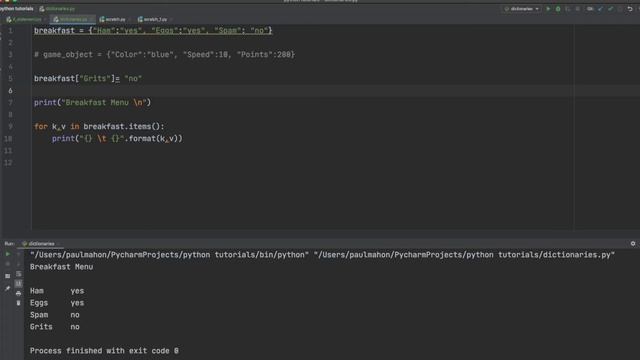The image size is (640, 360).
Task: Open the Run panel settings gear
Action: coord(633,243)
